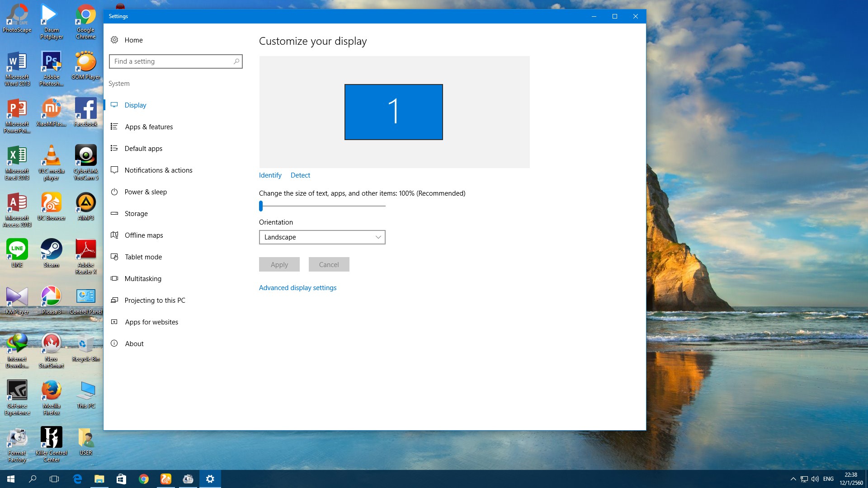Viewport: 868px width, 488px height.
Task: Open Advanced display settings link
Action: tap(297, 288)
